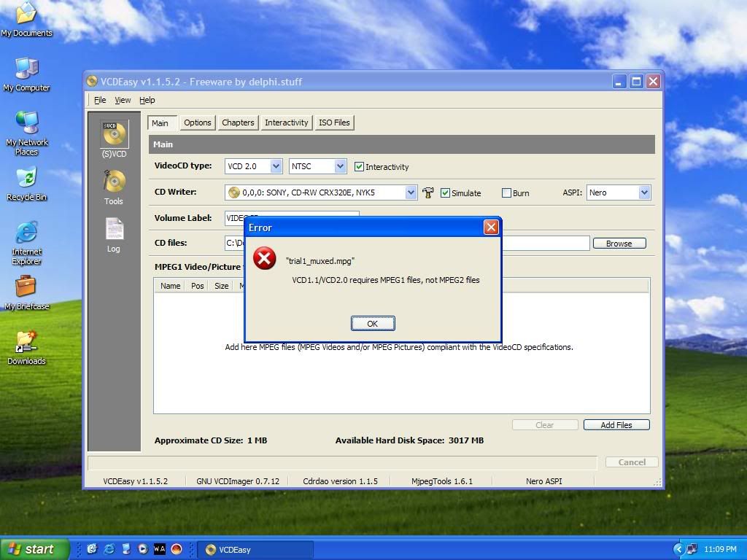
Task: Click the VCDEasy title bar disc icon
Action: pos(92,82)
